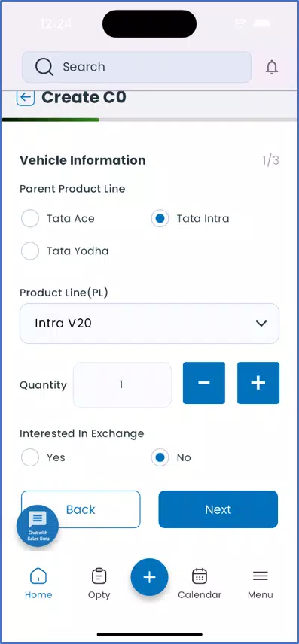Viewport: 299px width, 644px height.
Task: Tap the notification bell icon
Action: (x=271, y=67)
